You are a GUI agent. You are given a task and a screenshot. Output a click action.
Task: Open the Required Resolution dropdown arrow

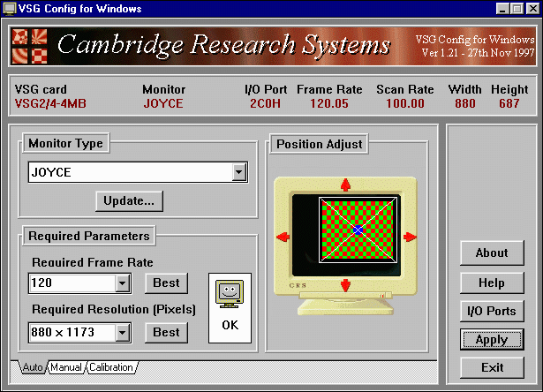124,333
